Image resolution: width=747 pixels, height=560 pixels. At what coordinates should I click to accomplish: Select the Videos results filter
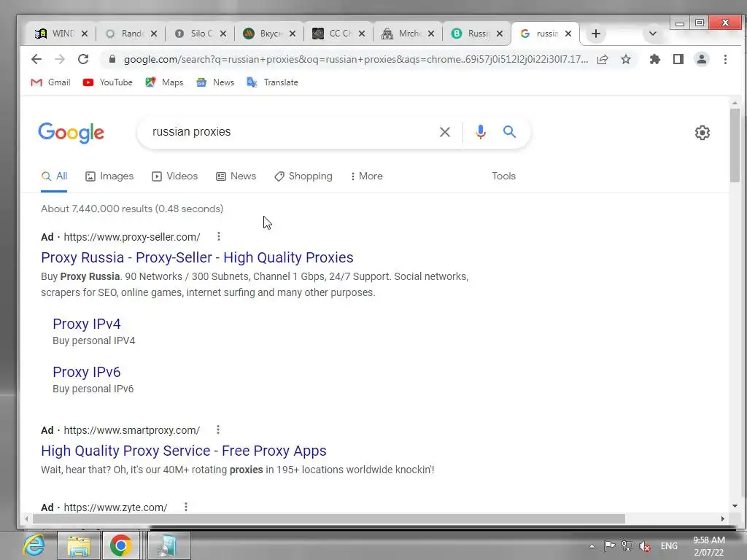point(174,176)
